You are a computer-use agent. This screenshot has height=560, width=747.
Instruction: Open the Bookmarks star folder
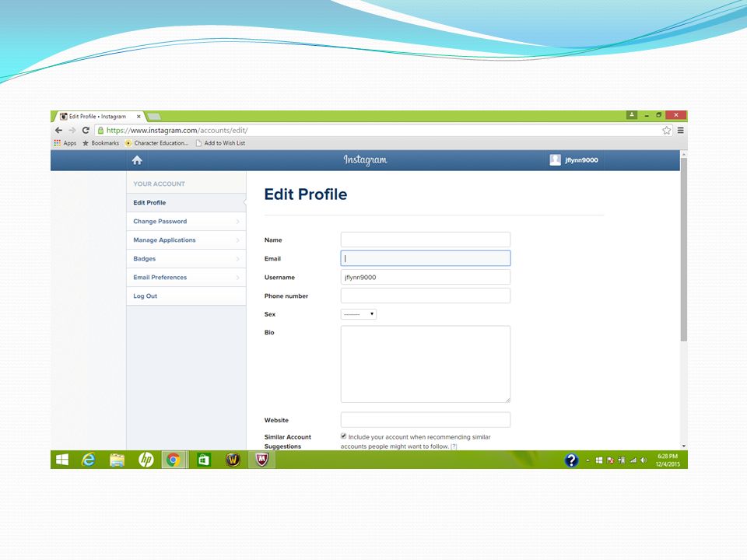point(100,143)
